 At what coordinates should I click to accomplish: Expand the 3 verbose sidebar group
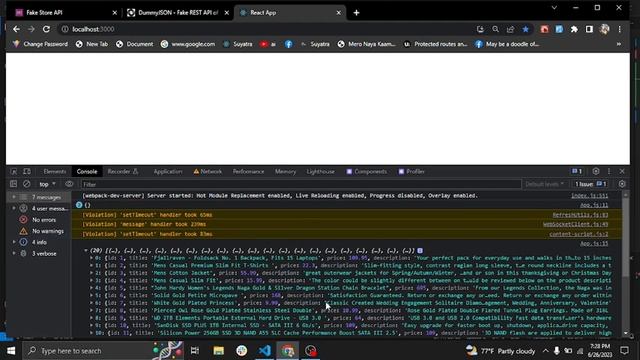point(14,253)
